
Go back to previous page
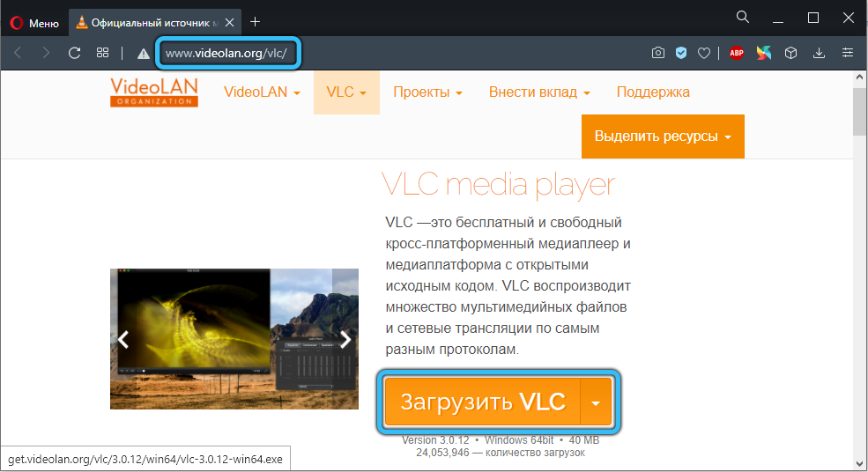coord(18,53)
